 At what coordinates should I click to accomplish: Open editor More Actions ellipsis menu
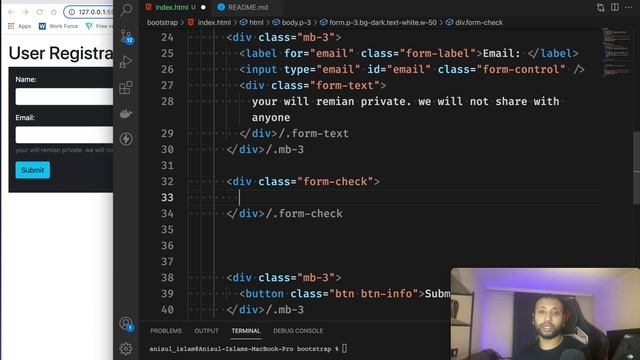click(x=629, y=7)
